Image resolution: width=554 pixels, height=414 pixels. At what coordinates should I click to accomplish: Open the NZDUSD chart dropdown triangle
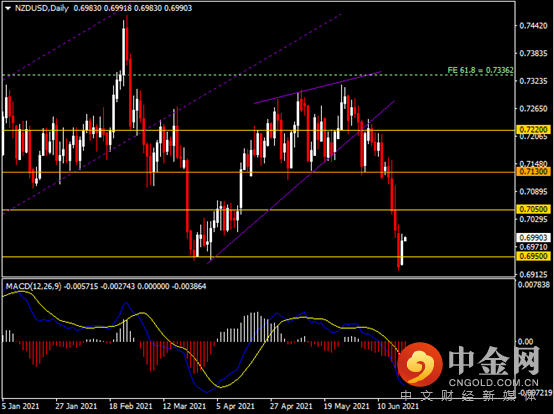(8, 8)
